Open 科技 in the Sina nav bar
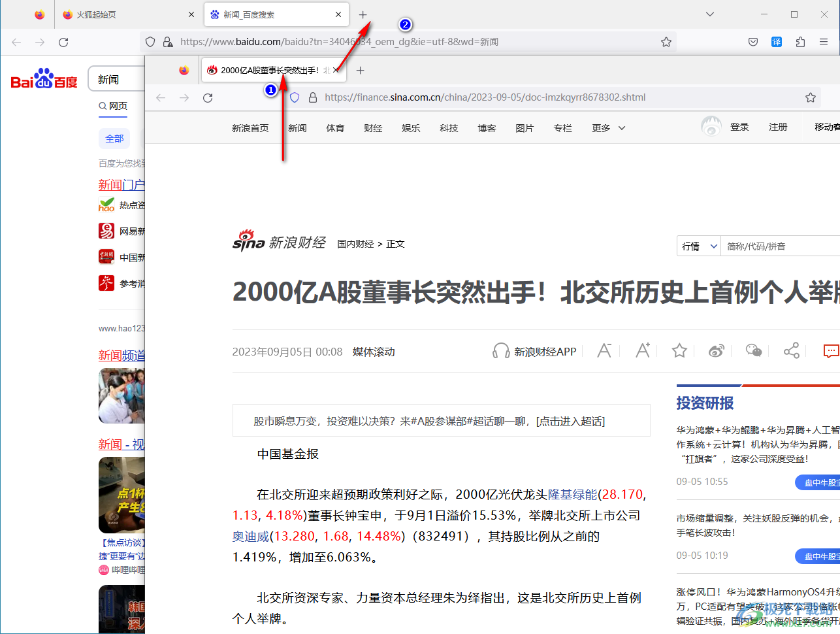The height and width of the screenshot is (634, 840). 449,128
